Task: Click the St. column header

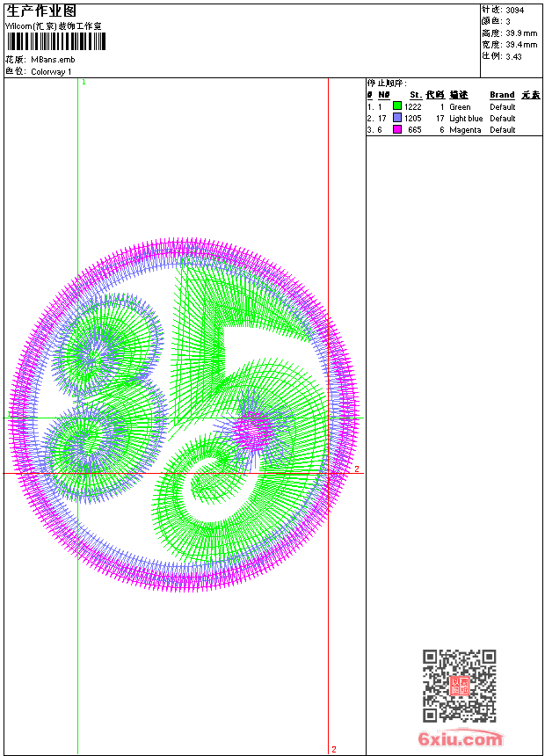Action: (x=415, y=95)
